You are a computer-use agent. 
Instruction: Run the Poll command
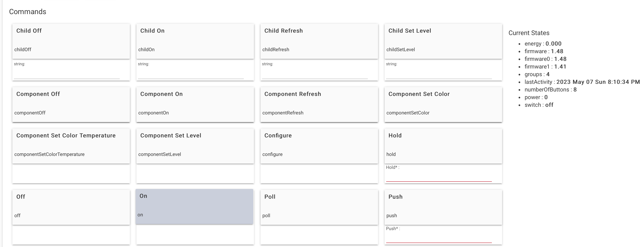pyautogui.click(x=319, y=207)
